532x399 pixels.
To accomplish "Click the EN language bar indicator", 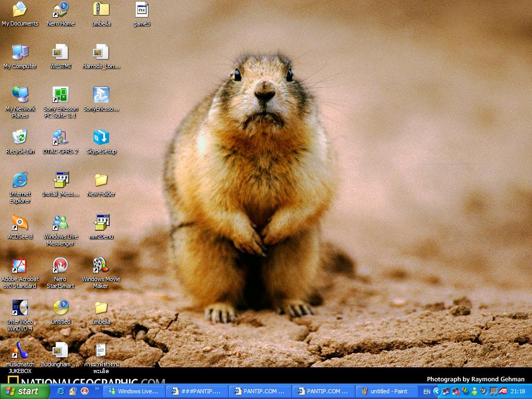I will pos(427,392).
